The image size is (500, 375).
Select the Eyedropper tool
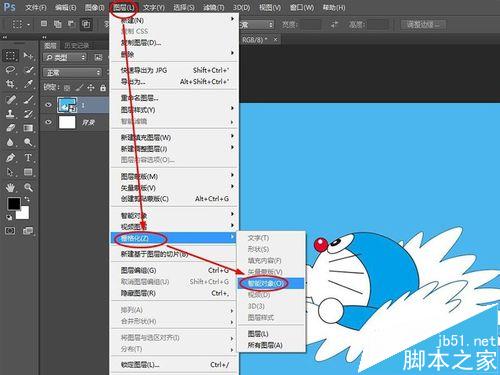coord(28,84)
